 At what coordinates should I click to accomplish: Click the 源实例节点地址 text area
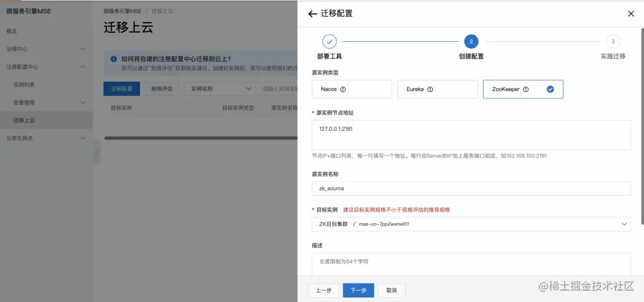(x=471, y=135)
